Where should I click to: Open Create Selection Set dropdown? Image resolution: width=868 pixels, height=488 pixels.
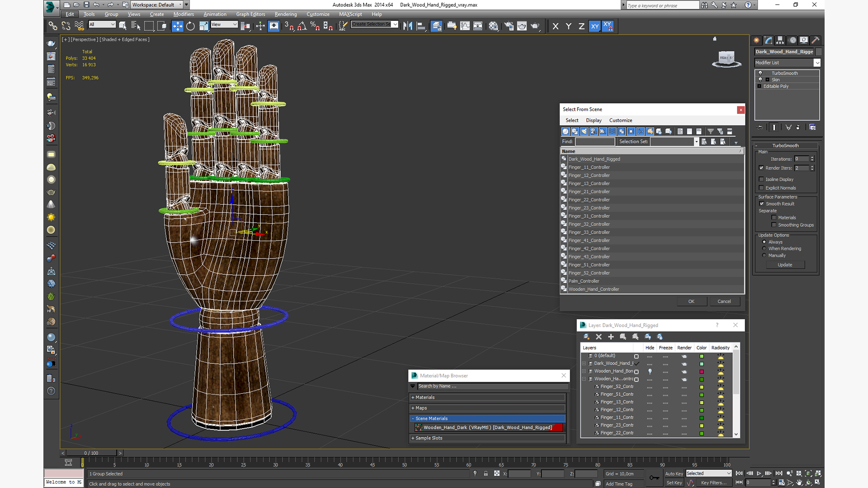(375, 24)
